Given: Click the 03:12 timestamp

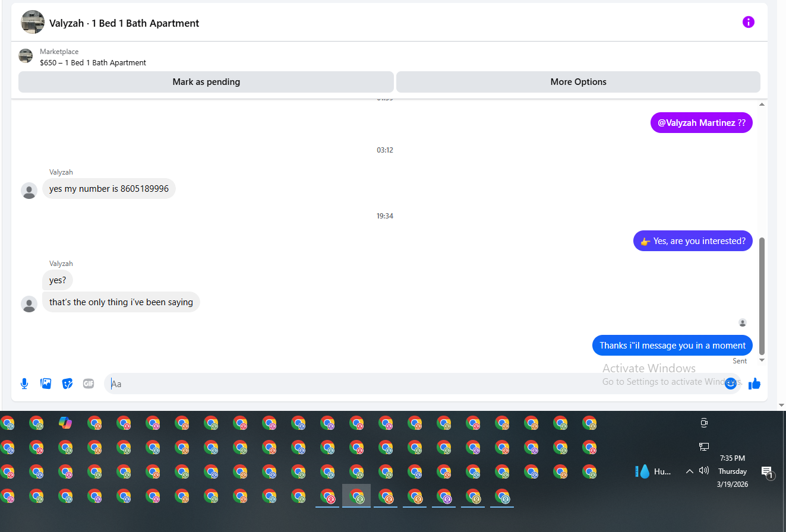Looking at the screenshot, I should click(x=385, y=150).
